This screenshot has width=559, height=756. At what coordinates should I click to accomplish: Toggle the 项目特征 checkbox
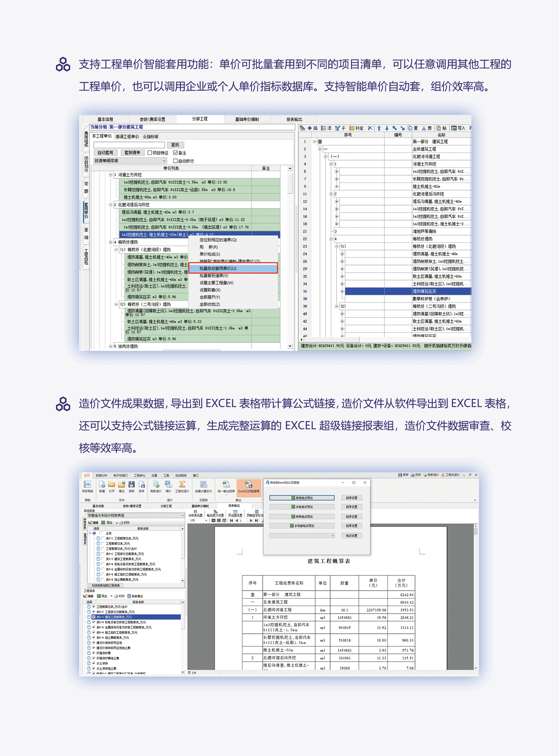150,153
